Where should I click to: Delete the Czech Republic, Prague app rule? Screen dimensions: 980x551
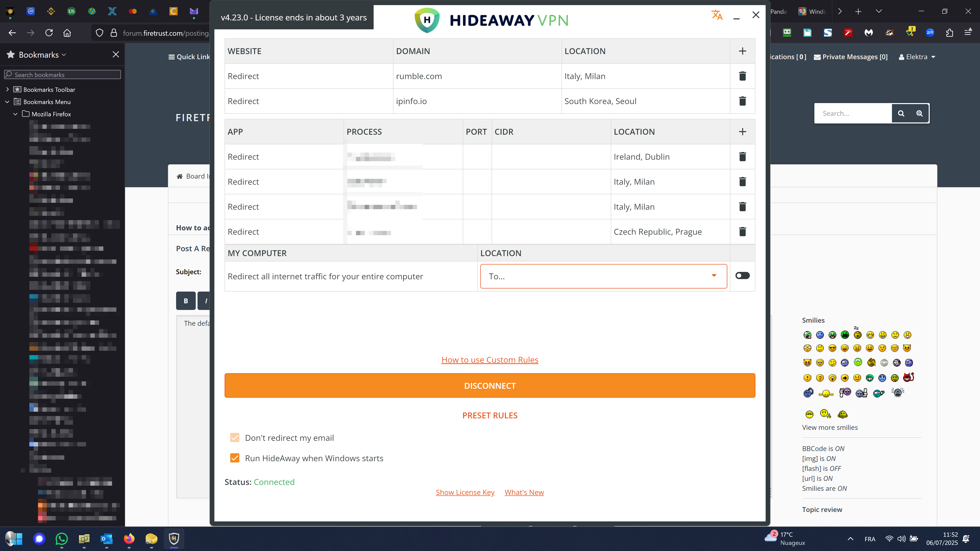click(x=742, y=232)
